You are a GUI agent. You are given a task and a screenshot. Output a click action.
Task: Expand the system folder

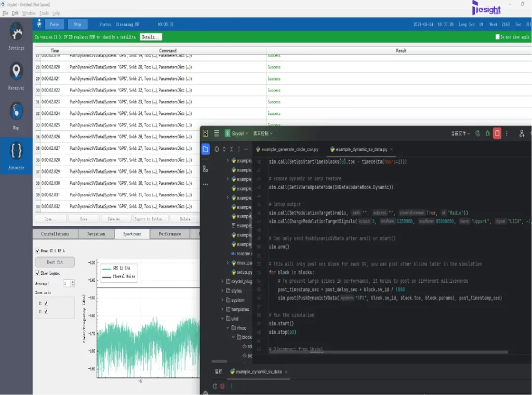[x=222, y=300]
